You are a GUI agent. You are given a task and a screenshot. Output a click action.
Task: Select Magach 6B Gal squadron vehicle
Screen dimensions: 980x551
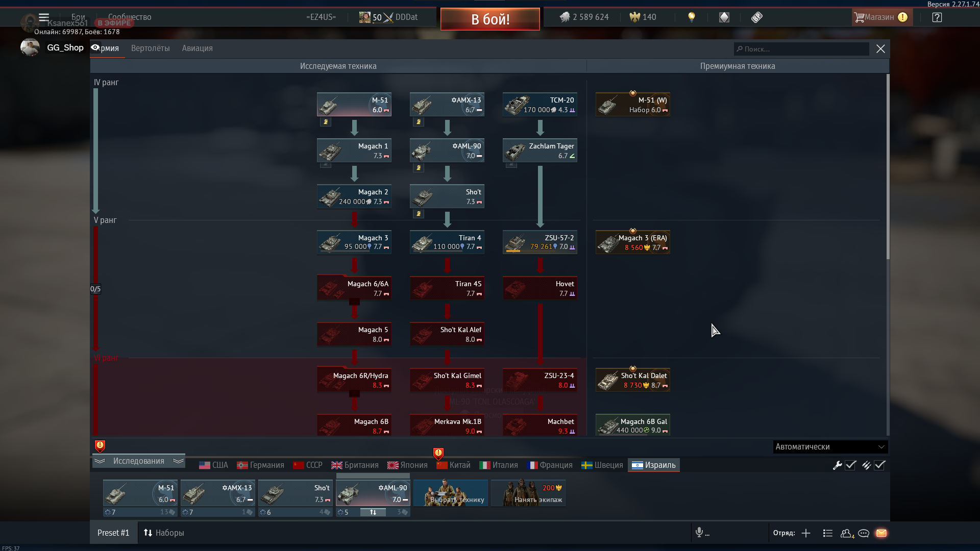click(x=633, y=424)
